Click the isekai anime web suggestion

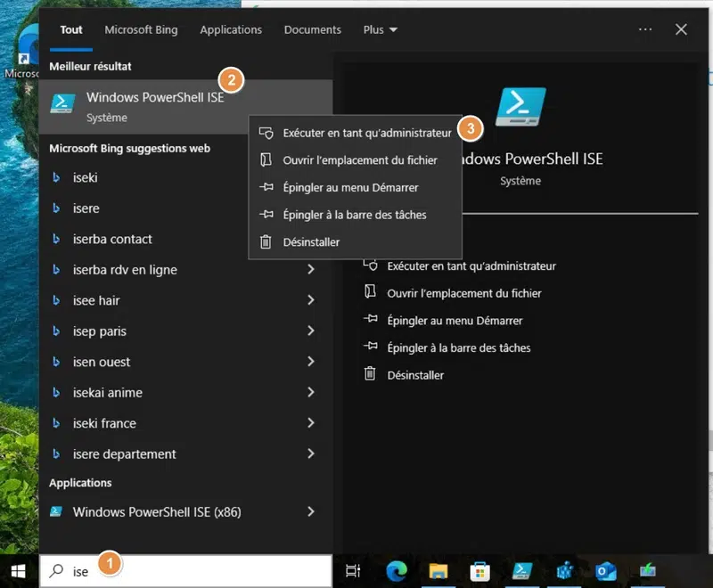[x=108, y=392]
